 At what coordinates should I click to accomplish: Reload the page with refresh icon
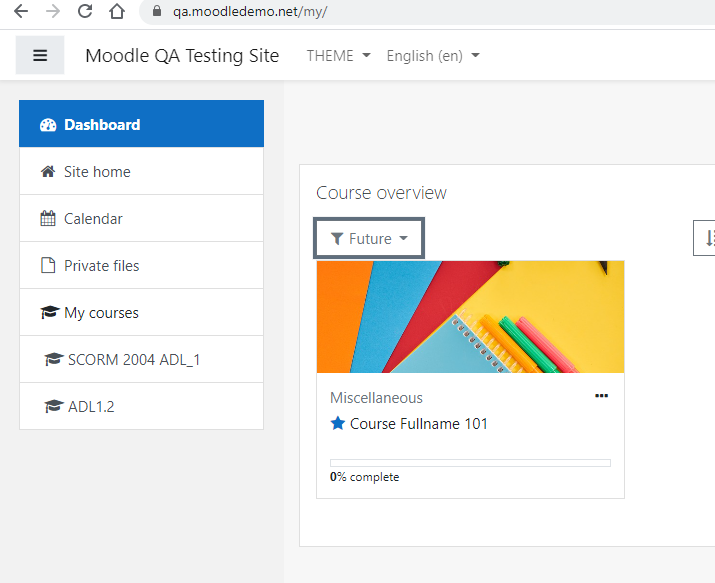coord(85,11)
